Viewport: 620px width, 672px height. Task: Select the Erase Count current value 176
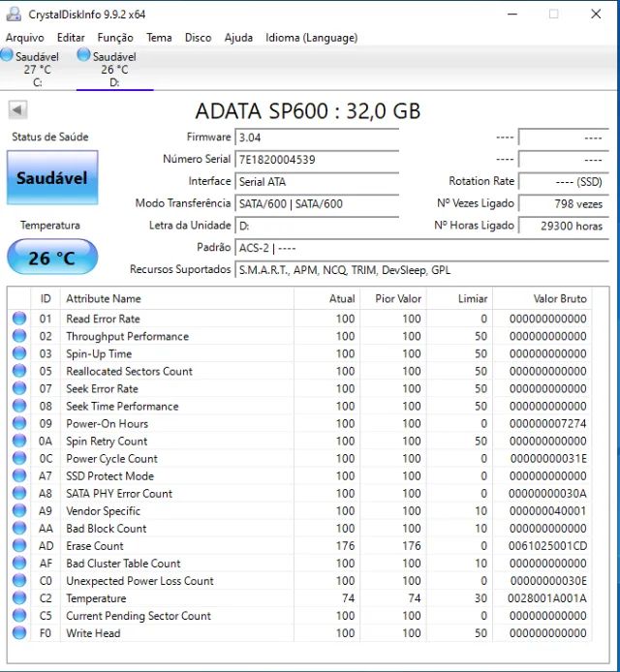[345, 546]
